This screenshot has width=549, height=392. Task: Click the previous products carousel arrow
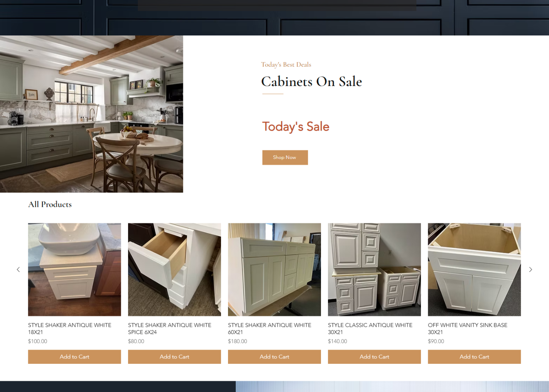tap(18, 270)
